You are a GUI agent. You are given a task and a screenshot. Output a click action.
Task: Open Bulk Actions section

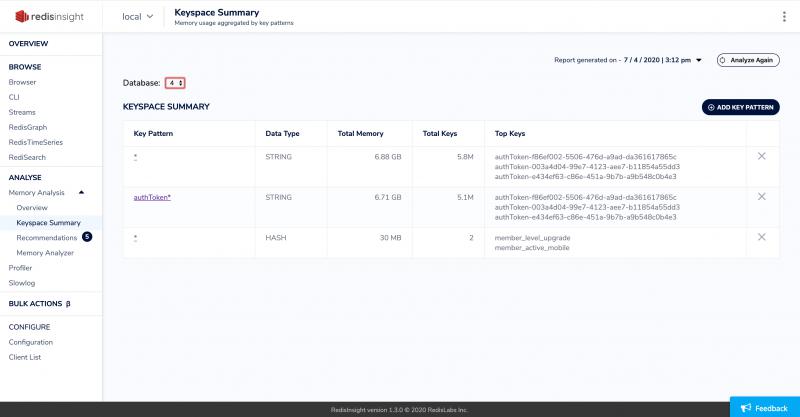point(39,303)
